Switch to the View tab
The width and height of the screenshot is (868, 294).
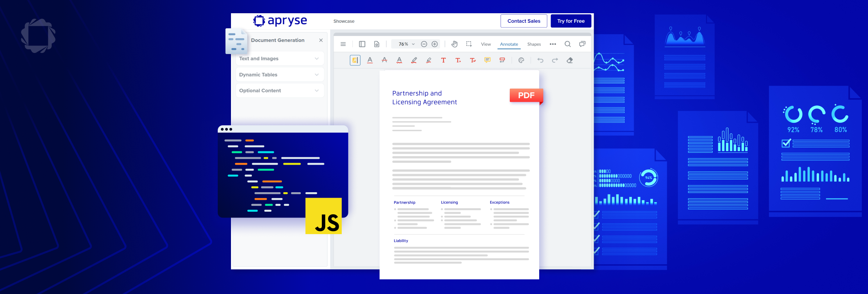(x=486, y=44)
